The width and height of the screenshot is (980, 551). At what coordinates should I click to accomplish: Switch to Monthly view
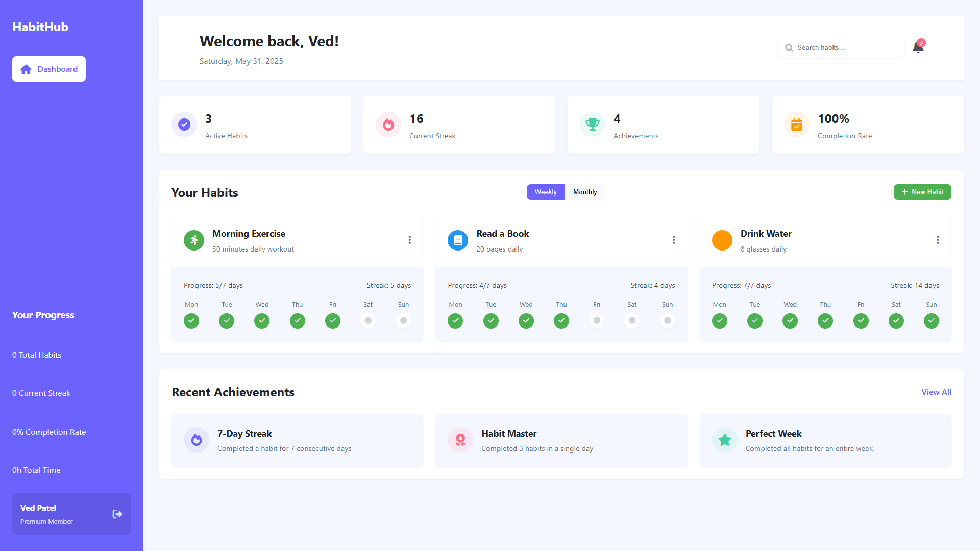(x=585, y=192)
